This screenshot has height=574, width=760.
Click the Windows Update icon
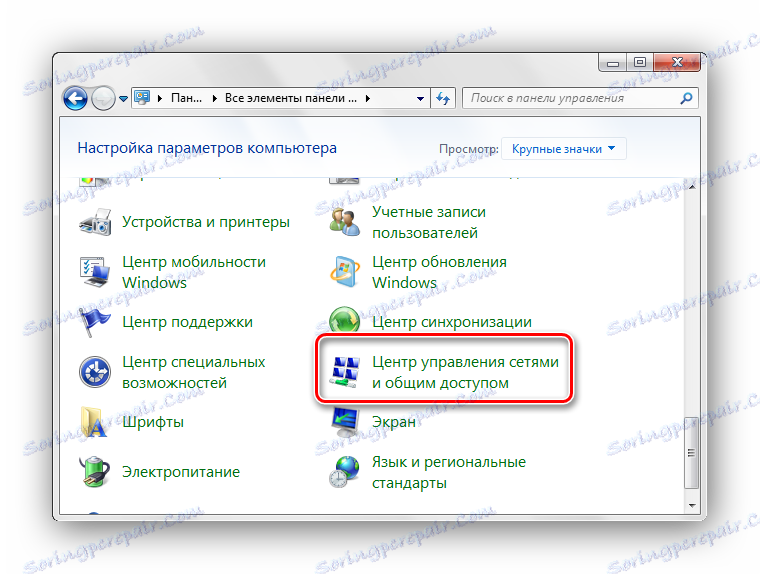(x=345, y=272)
